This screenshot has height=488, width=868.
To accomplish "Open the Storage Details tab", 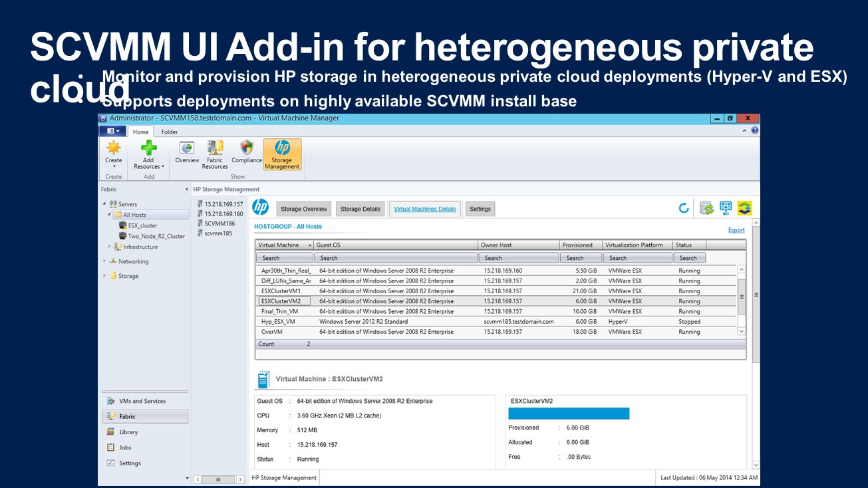I will tap(361, 209).
